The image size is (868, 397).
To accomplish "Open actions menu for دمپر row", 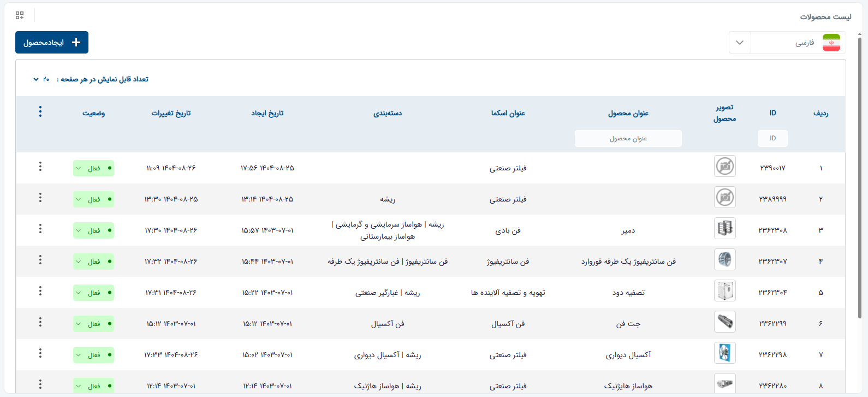I will (x=40, y=229).
